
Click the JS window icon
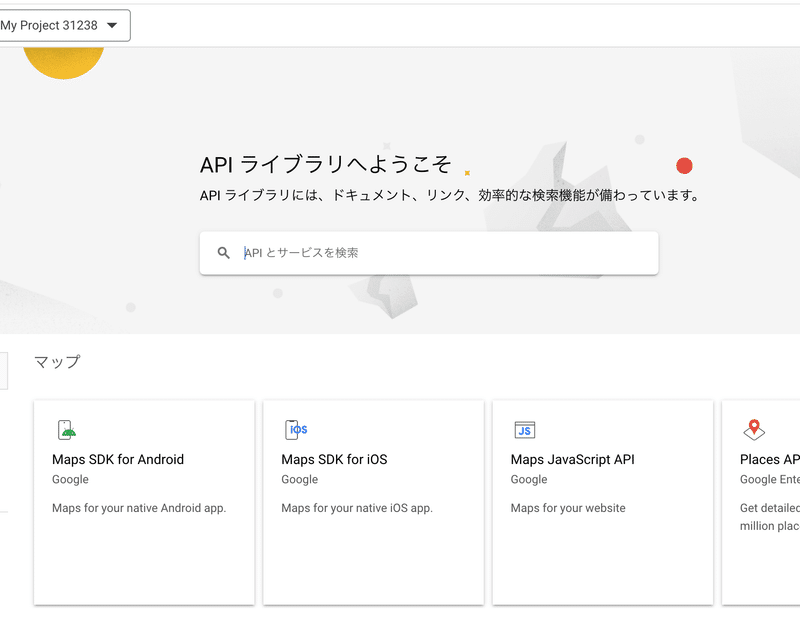point(524,430)
